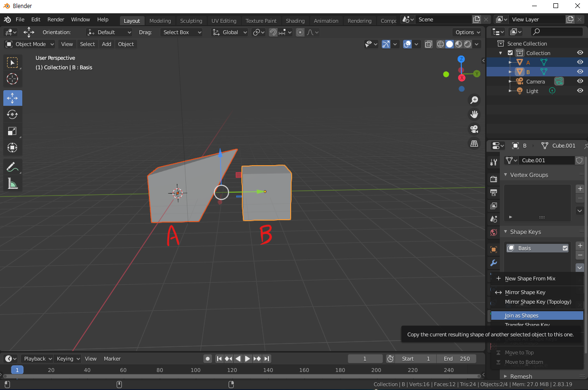Open the View Layer properties tab icon
This screenshot has width=588, height=390.
pyautogui.click(x=494, y=206)
